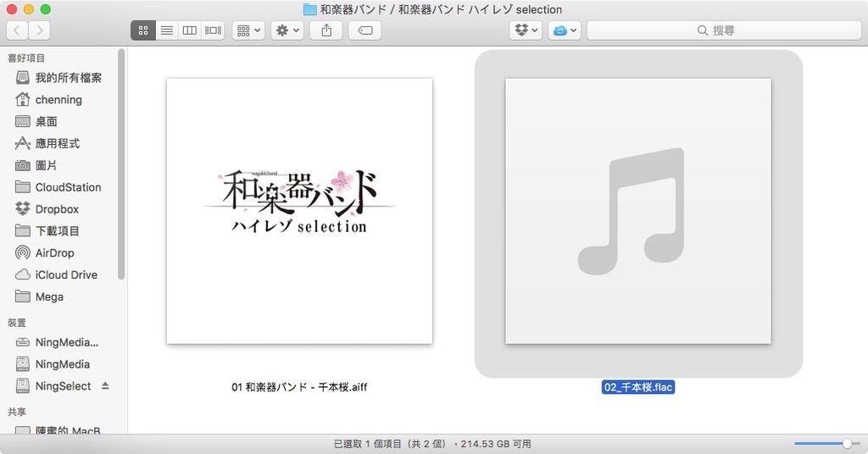
Task: Click the Mega folder icon
Action: [x=23, y=296]
